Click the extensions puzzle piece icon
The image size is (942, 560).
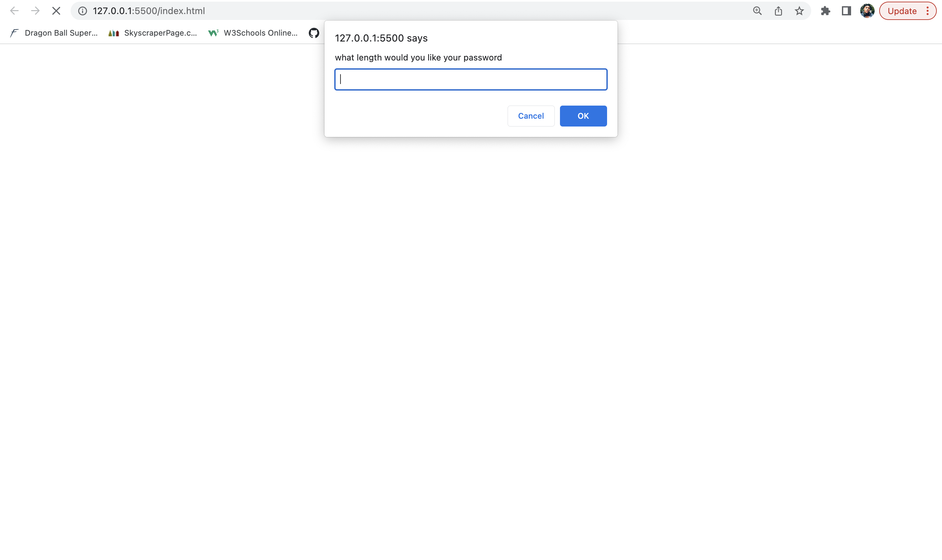[x=825, y=10]
